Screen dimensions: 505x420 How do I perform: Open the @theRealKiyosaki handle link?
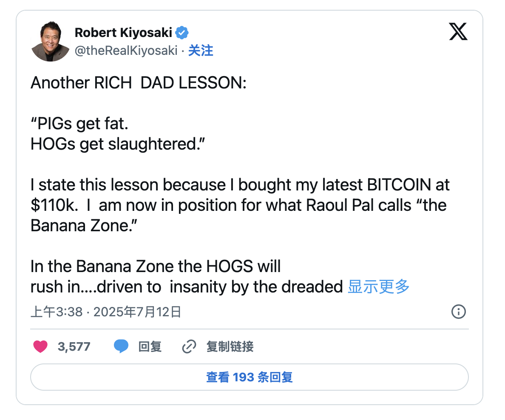click(126, 51)
